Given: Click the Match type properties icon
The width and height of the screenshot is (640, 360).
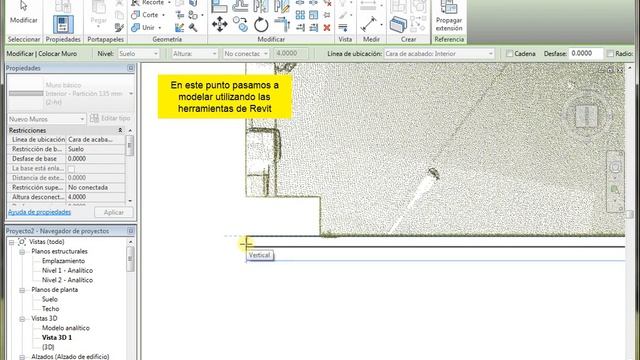Looking at the screenshot, I should (119, 27).
